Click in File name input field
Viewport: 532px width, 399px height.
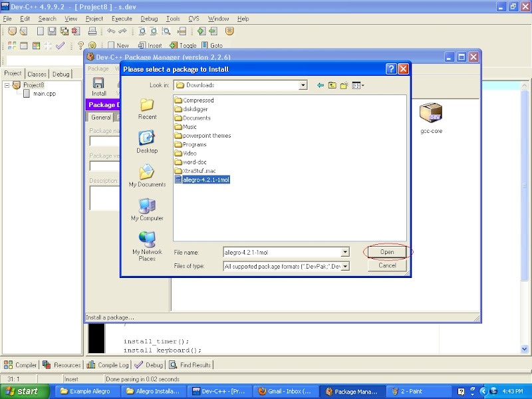(x=282, y=252)
